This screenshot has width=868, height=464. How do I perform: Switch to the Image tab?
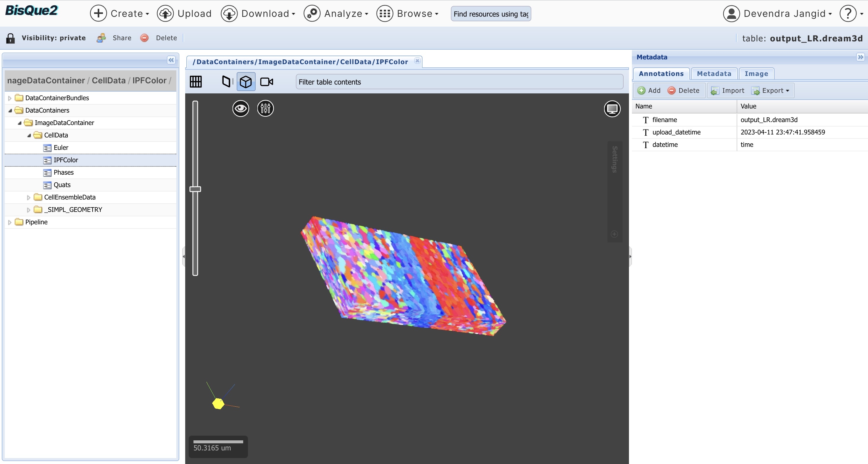(756, 74)
